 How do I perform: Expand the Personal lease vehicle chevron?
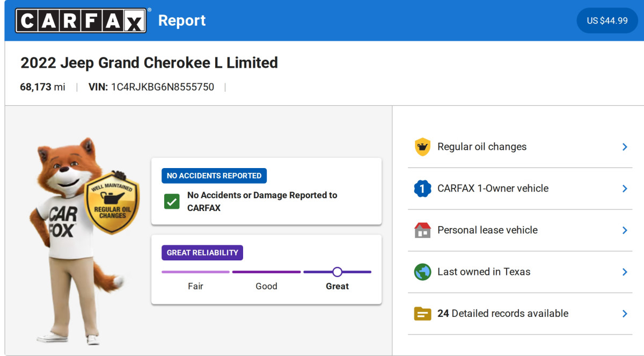pyautogui.click(x=624, y=230)
